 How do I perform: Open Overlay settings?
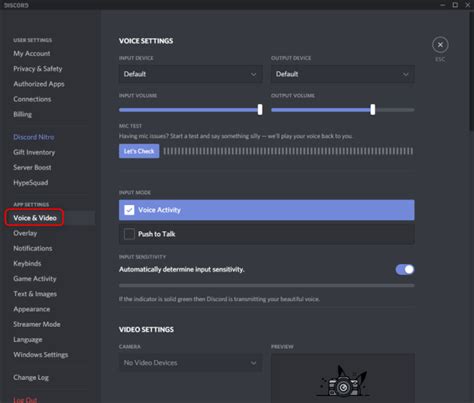coord(25,233)
